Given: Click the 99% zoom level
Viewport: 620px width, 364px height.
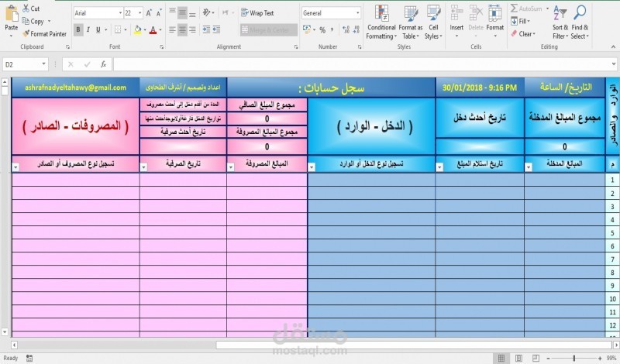Looking at the screenshot, I should [x=611, y=358].
